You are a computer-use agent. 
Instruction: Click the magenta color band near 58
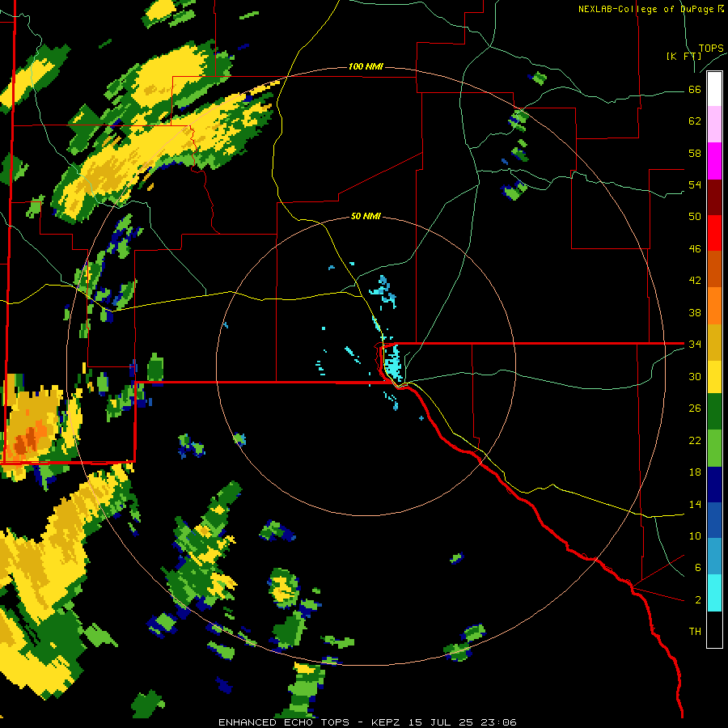(714, 161)
